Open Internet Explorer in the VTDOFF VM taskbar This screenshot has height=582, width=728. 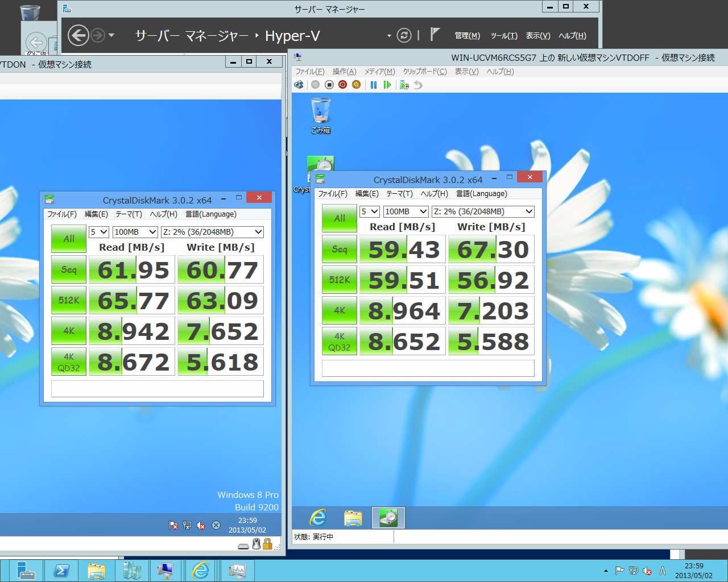[318, 518]
